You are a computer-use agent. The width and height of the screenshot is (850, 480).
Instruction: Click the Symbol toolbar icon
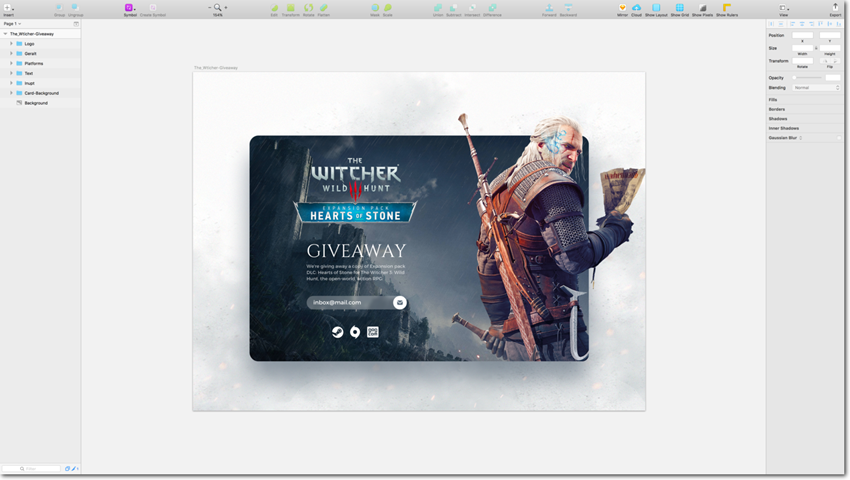click(129, 8)
